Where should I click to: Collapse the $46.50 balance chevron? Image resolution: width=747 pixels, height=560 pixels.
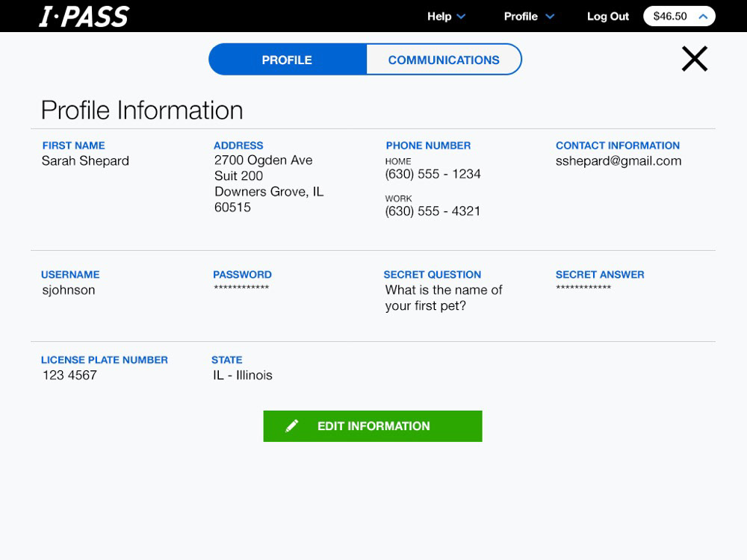[702, 16]
